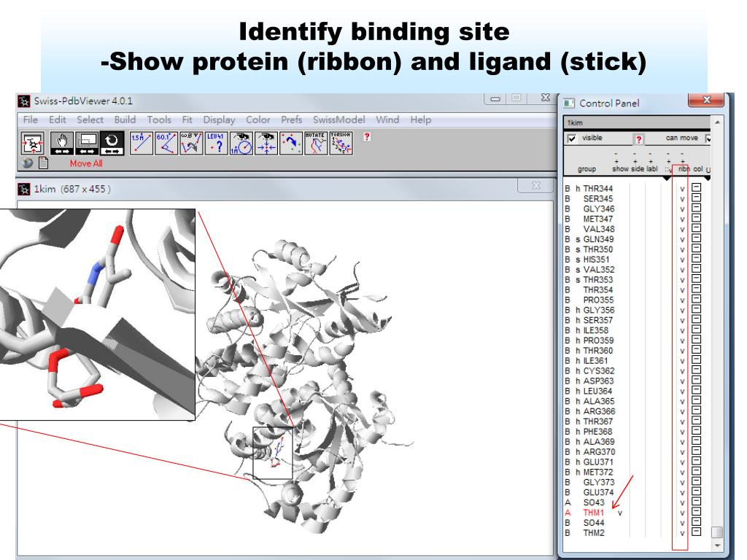The height and width of the screenshot is (560, 747).
Task: Open the toolbar red question mark help
Action: point(367,136)
